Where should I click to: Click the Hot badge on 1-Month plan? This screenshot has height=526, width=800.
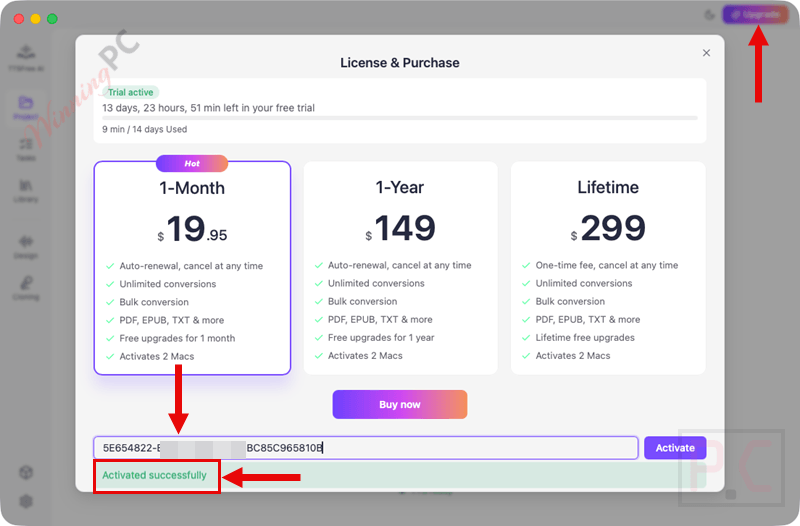[x=192, y=163]
